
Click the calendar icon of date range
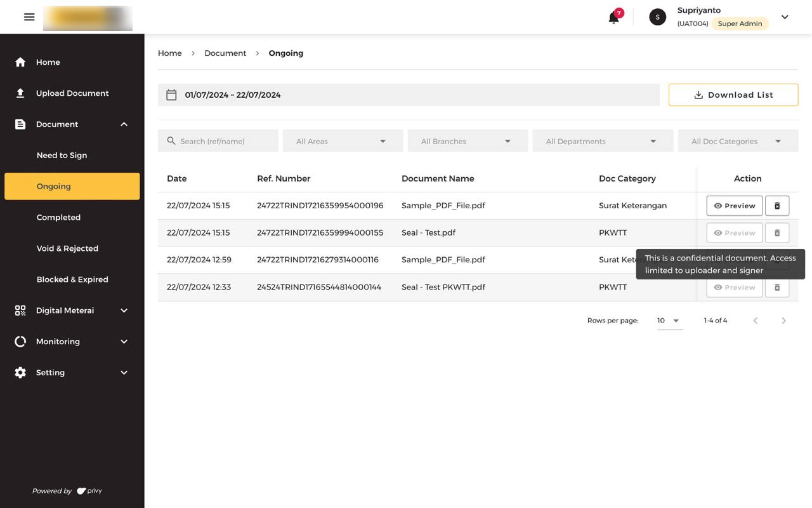tap(171, 95)
